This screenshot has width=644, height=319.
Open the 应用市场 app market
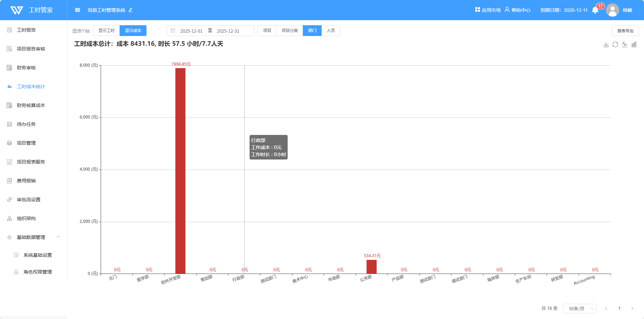pos(488,10)
